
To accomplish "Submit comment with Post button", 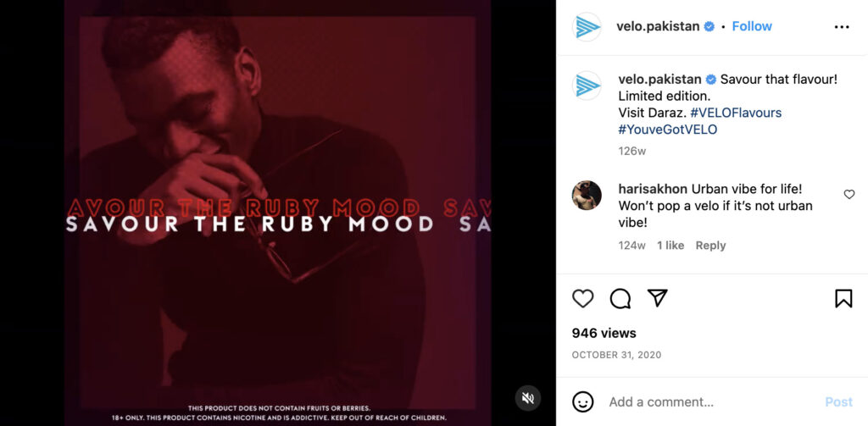I will (x=838, y=402).
